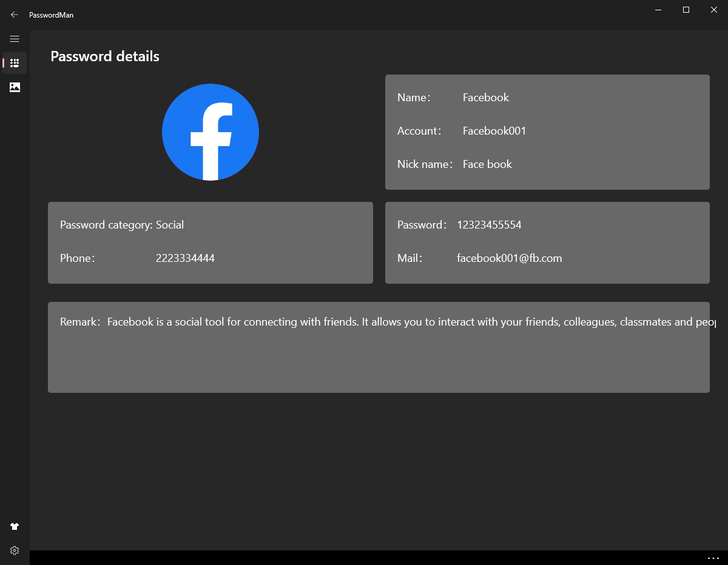The image size is (728, 565).
Task: Click the Name value Facebook
Action: click(485, 98)
